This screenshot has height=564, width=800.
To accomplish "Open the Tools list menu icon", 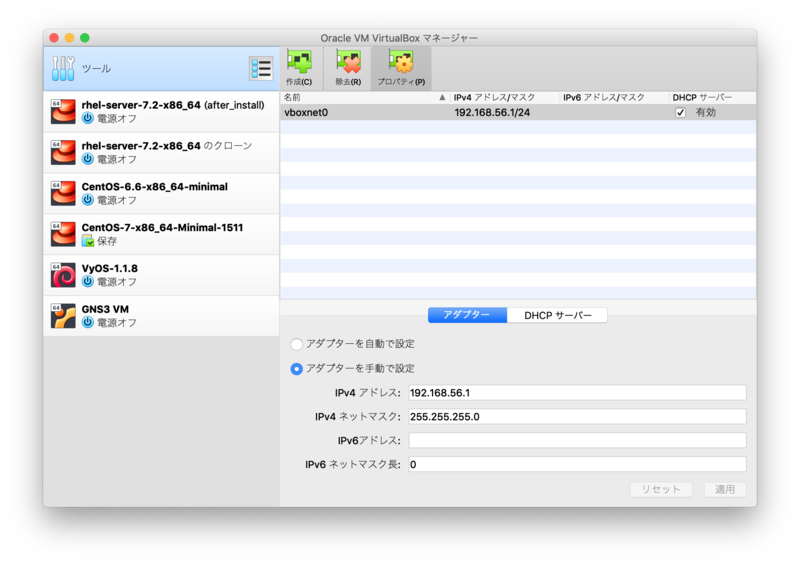I will tap(261, 68).
